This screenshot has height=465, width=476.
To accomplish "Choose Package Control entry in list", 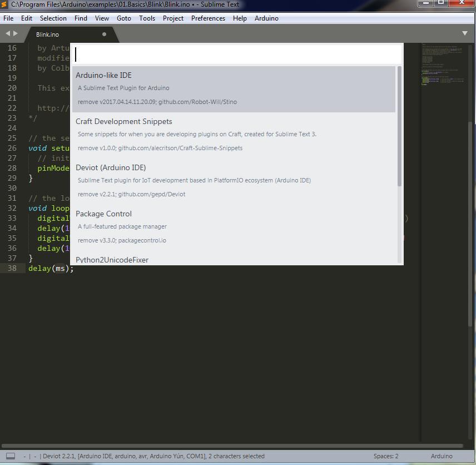I will tap(234, 227).
